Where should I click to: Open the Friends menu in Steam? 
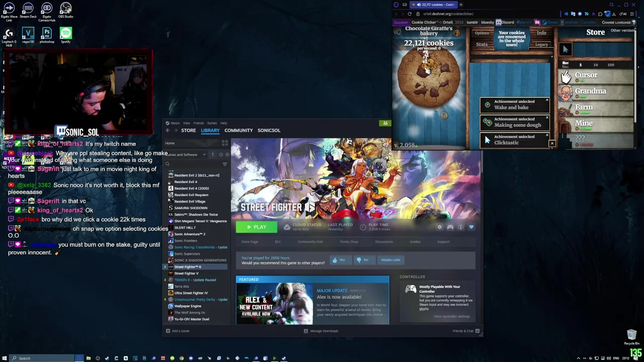point(199,123)
